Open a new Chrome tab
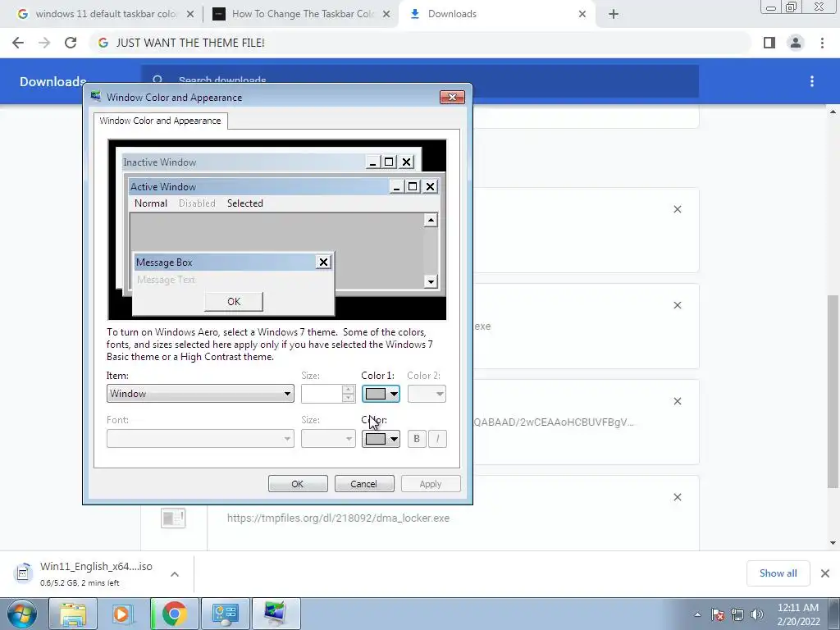This screenshot has width=840, height=630. pos(614,14)
